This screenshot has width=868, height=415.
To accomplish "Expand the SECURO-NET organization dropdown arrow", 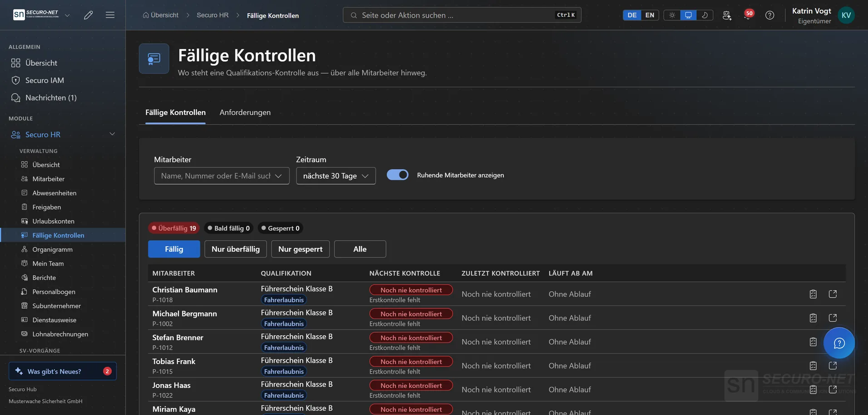I will coord(67,15).
